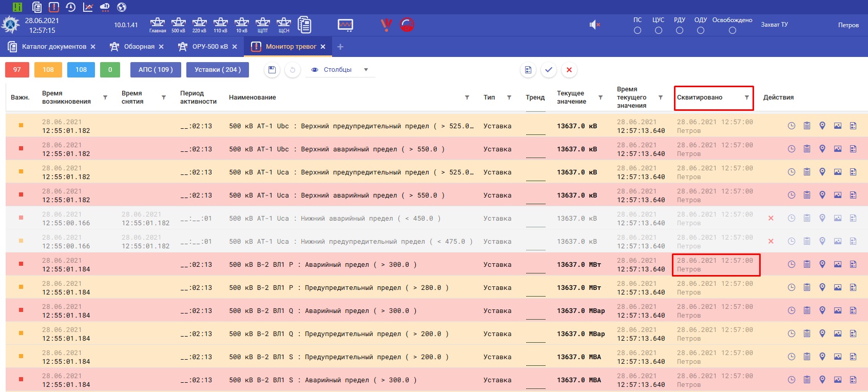This screenshot has width=868, height=392.
Task: Click the globe icon in top bar
Action: [122, 7]
